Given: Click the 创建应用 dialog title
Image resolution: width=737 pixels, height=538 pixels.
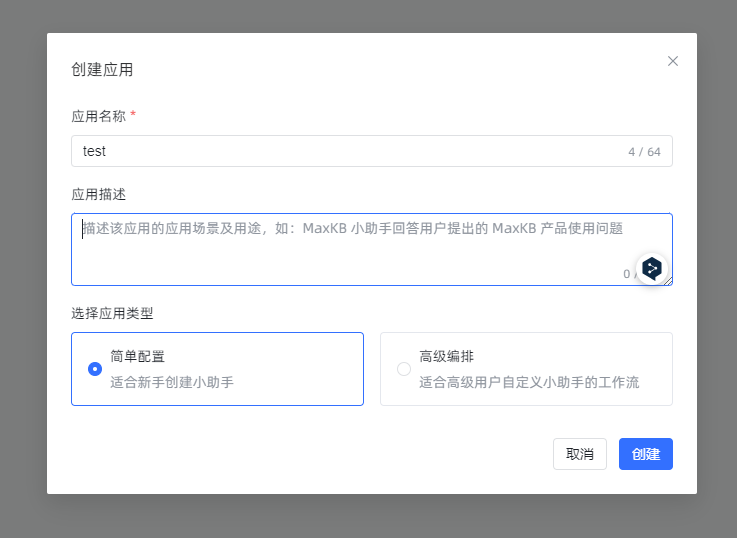Looking at the screenshot, I should (102, 70).
